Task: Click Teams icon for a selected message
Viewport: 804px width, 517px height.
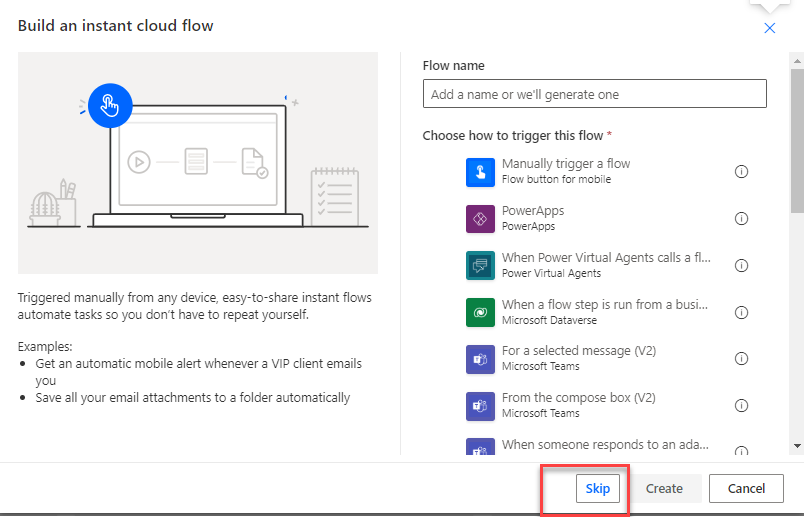Action: point(480,359)
